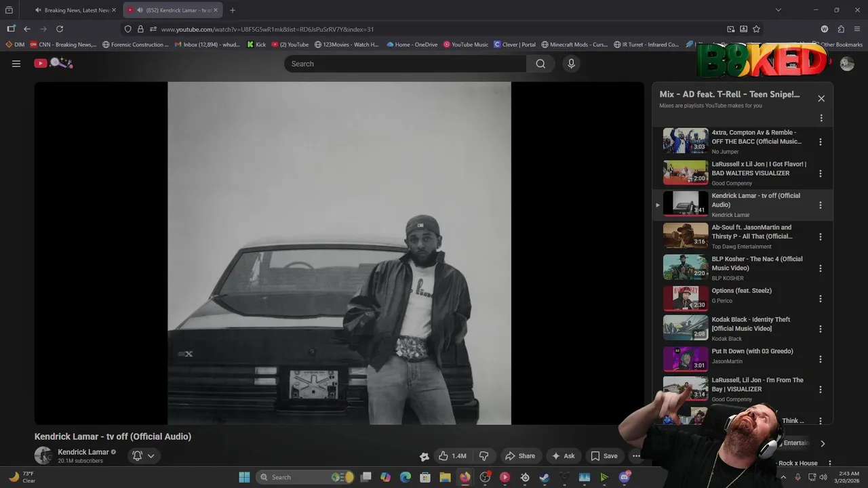This screenshot has width=868, height=488.
Task: Open the site permissions icon in address bar
Action: [x=153, y=29]
